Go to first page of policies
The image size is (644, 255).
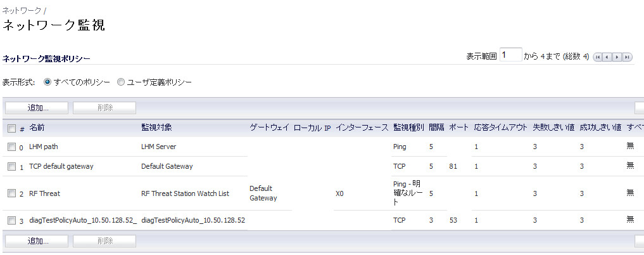[x=598, y=56]
